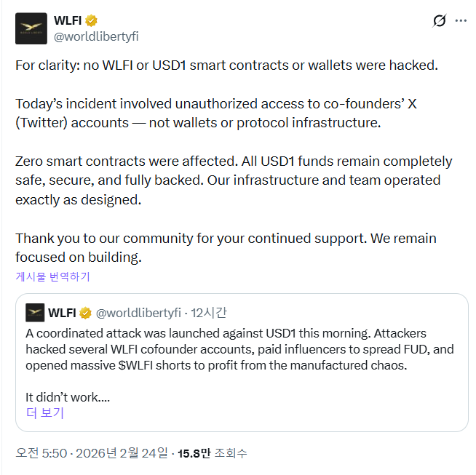476x475 pixels.
Task: Click the avatar inside the quoted post
Action: click(35, 313)
